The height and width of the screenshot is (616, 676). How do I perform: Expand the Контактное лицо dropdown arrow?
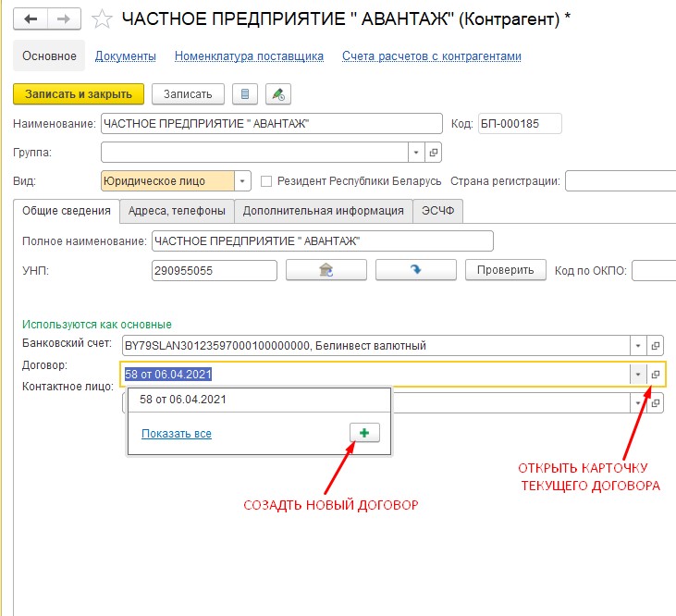[638, 403]
